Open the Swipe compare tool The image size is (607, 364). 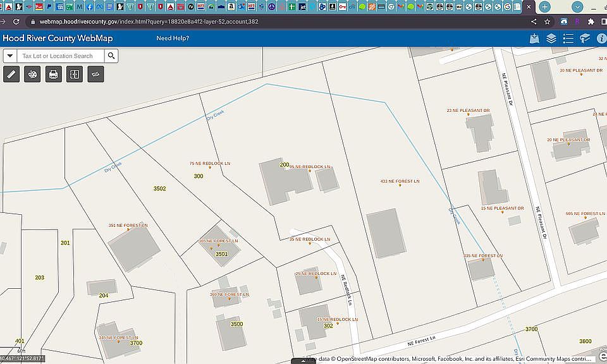click(75, 75)
